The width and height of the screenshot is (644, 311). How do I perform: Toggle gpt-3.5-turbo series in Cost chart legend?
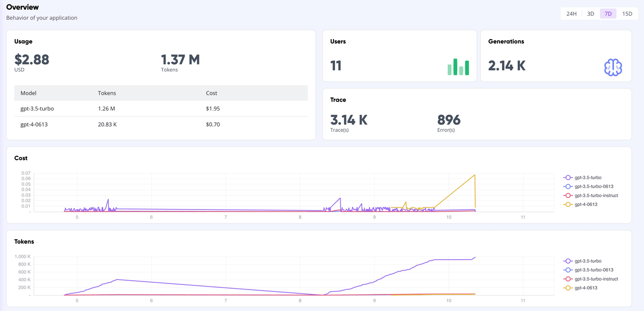coord(586,177)
